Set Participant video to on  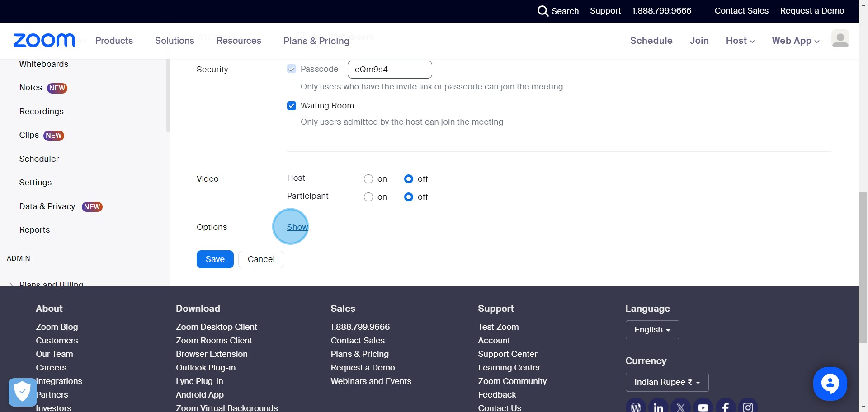click(x=368, y=197)
